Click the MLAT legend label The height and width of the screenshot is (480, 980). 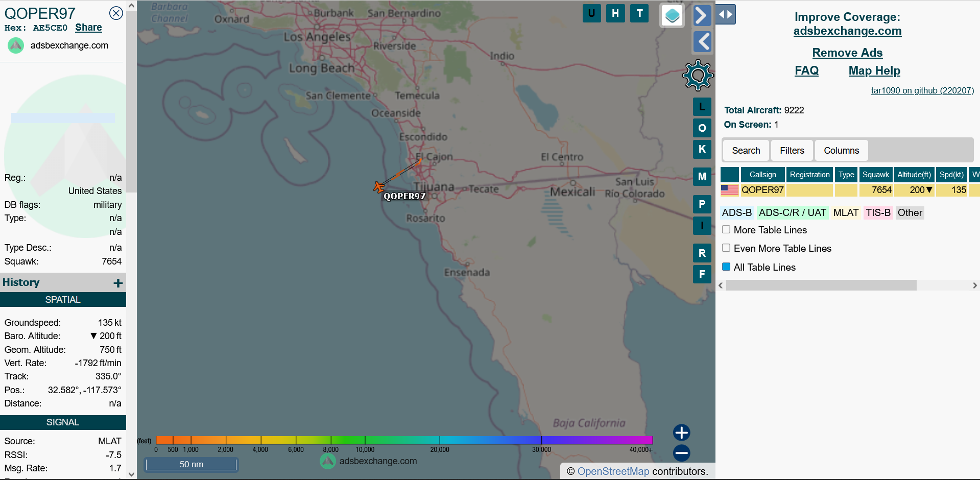pyautogui.click(x=846, y=213)
